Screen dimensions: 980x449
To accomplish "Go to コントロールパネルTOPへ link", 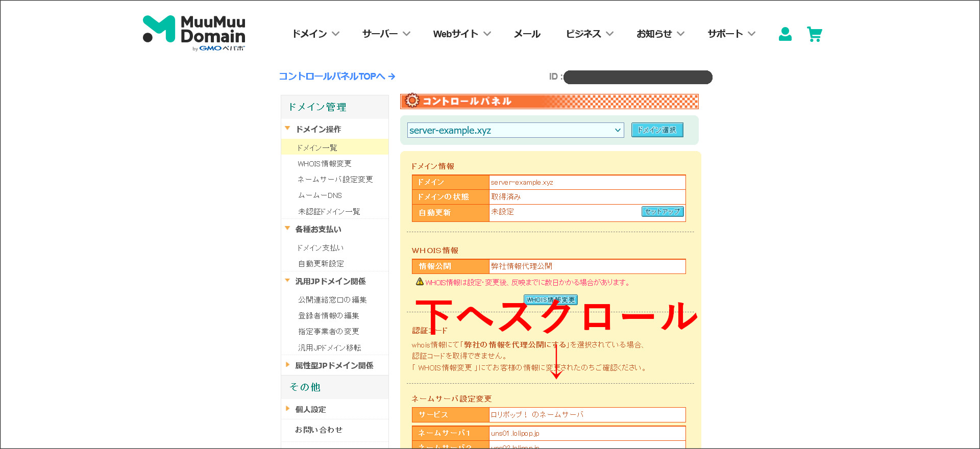I will click(x=337, y=76).
